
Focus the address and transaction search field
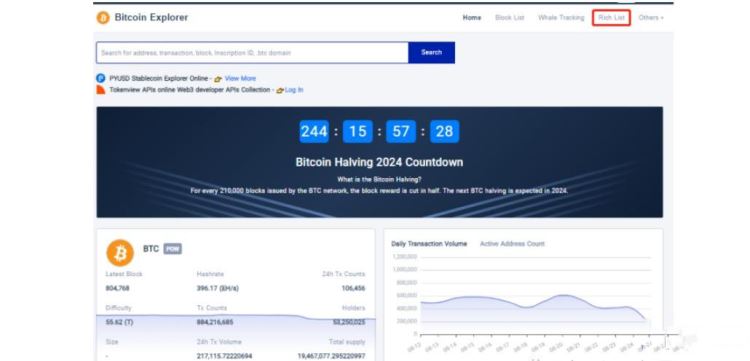pyautogui.click(x=252, y=53)
